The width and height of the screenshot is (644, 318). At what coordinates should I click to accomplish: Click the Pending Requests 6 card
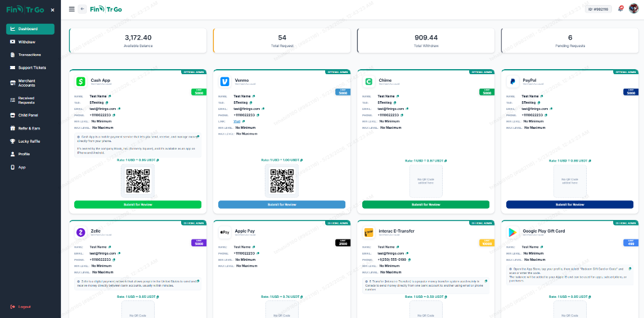570,41
